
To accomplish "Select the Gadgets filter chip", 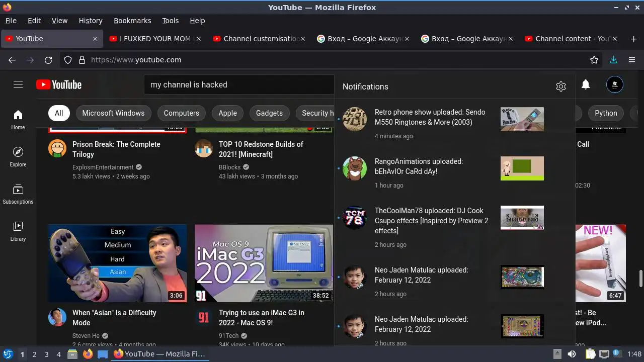I will coord(269,113).
